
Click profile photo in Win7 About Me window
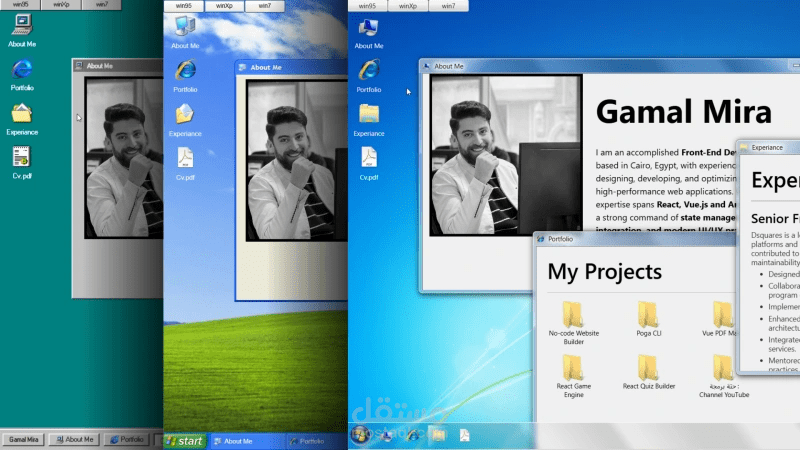pos(506,155)
